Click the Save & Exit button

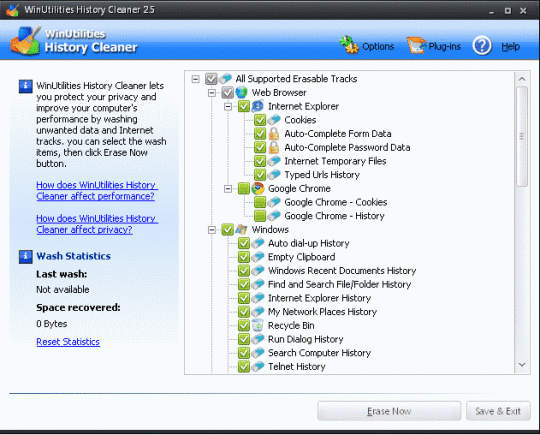pos(498,411)
